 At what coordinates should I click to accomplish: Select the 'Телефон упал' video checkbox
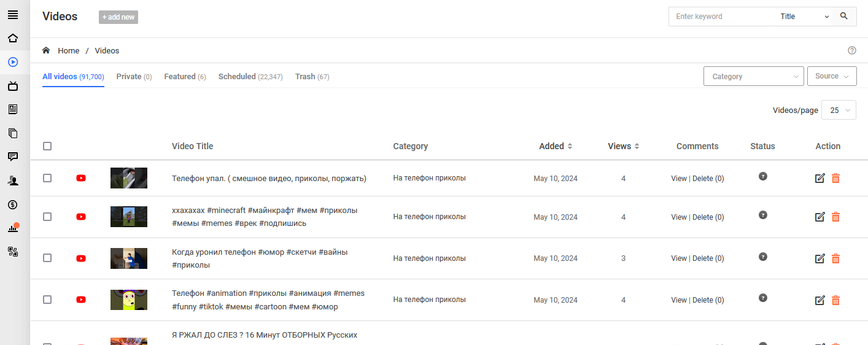click(47, 178)
